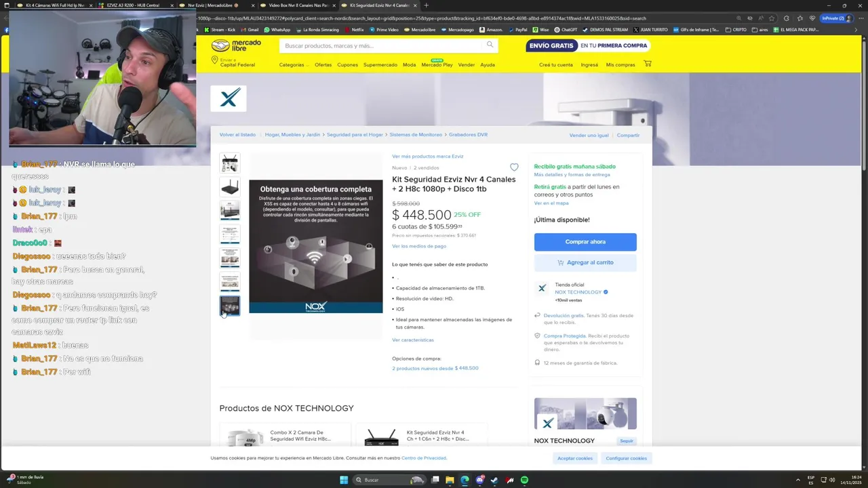This screenshot has width=868, height=488.
Task: Click Ver los medios de pago
Action: pos(419,246)
